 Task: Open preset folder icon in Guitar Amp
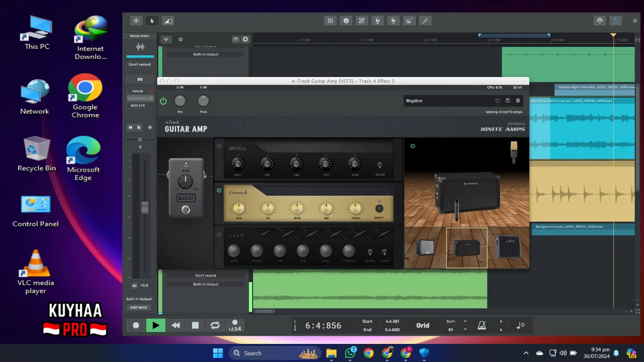pos(498,101)
